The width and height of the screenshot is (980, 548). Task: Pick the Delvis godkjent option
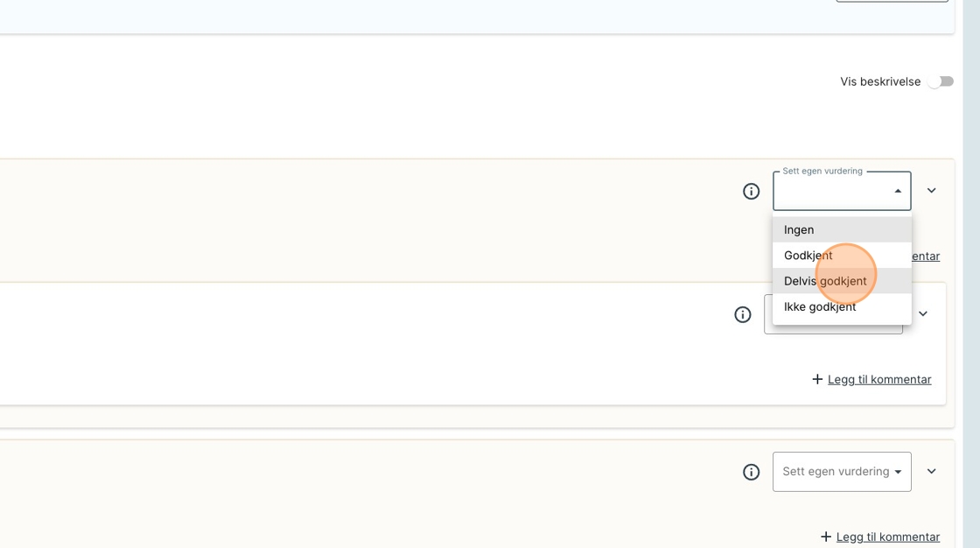[825, 281]
